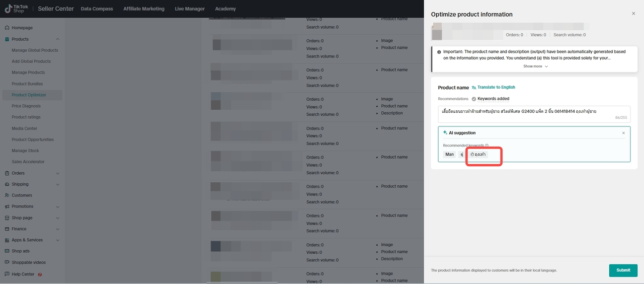
Task: Click the Shop ads icon in sidebar
Action: (x=7, y=251)
